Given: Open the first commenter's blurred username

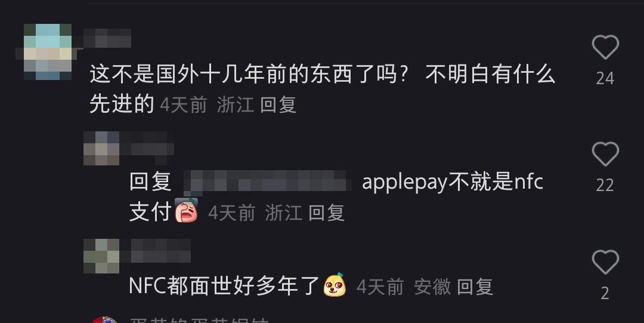Looking at the screenshot, I should pos(107,38).
